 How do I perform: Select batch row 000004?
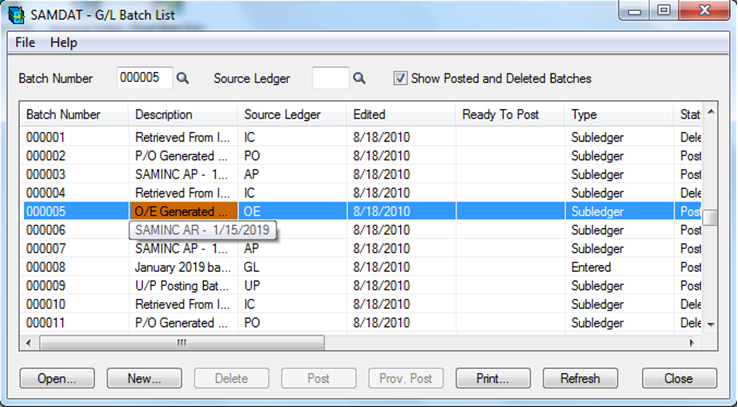point(361,193)
